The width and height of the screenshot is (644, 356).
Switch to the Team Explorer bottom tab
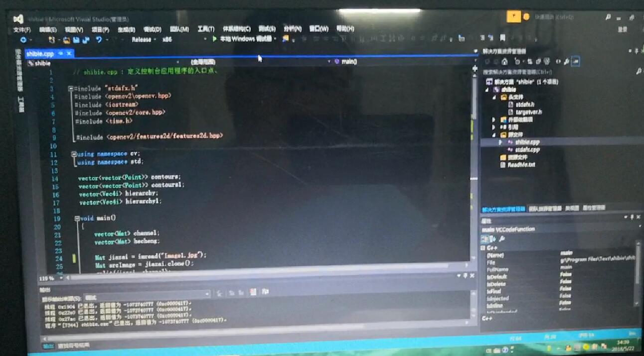coord(545,209)
